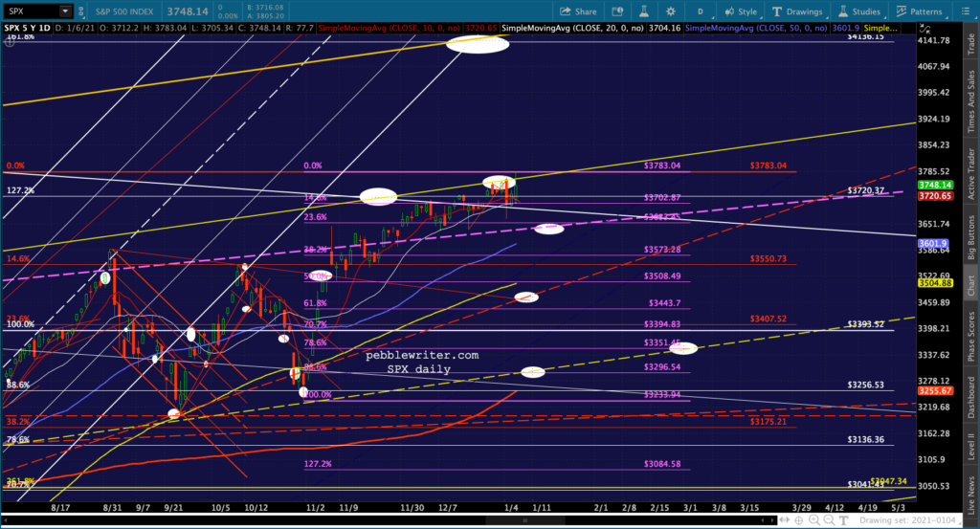Click the pan arrows icon at chart bottom
This screenshot has width=980, height=529.
coord(782,520)
